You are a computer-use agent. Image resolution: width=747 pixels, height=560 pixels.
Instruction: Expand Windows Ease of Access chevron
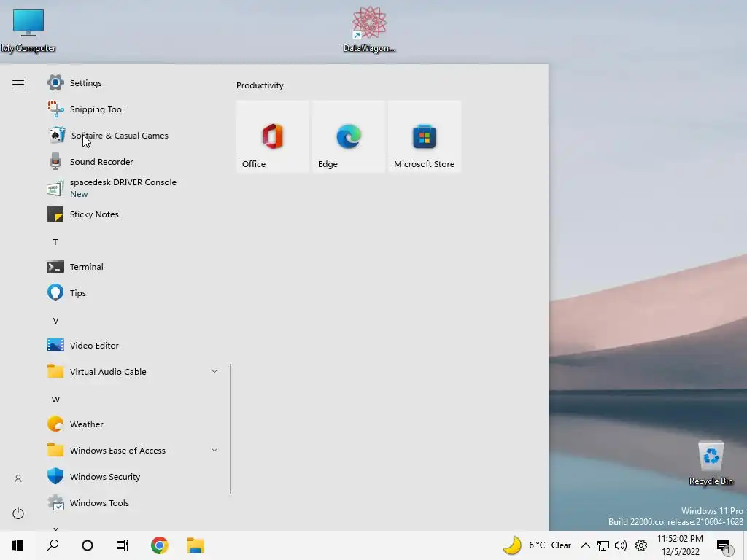point(214,449)
